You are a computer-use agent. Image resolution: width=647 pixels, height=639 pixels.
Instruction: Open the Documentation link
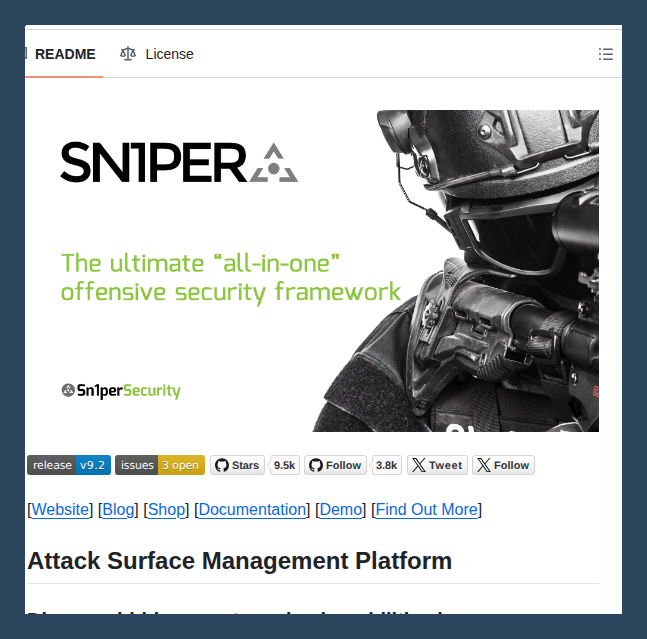[253, 509]
